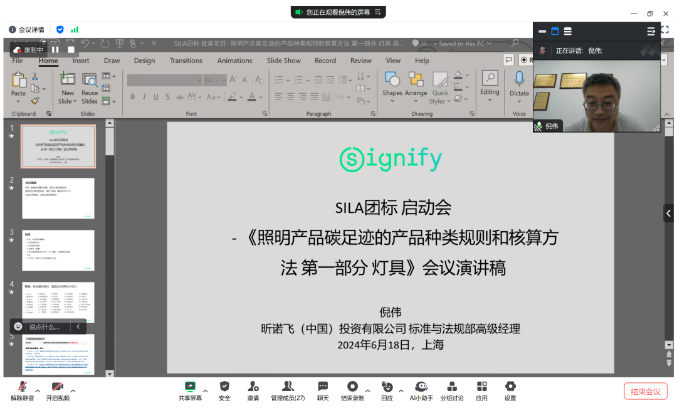Toggle Italic formatting

point(144,97)
